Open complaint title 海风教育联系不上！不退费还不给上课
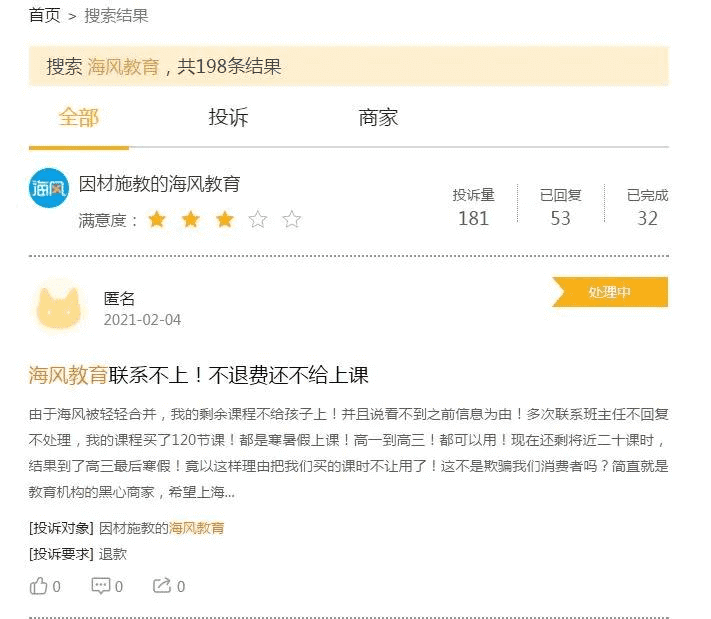The height and width of the screenshot is (619, 711). (x=199, y=375)
